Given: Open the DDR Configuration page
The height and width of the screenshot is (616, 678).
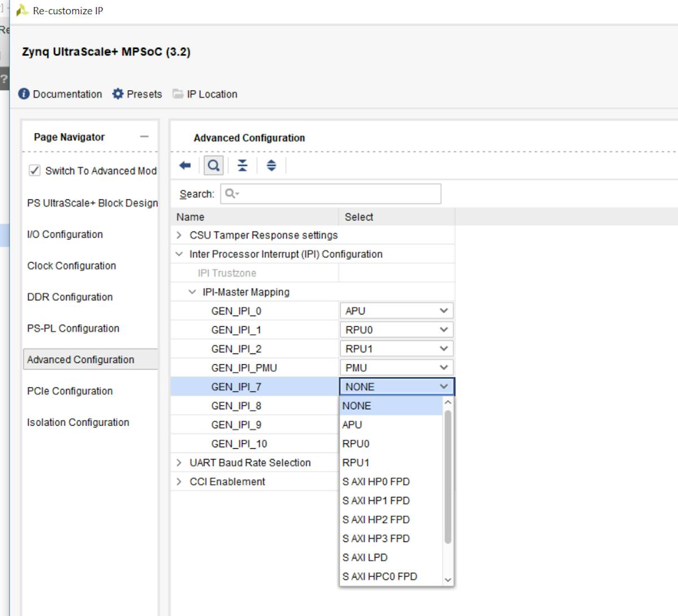Looking at the screenshot, I should pos(70,297).
